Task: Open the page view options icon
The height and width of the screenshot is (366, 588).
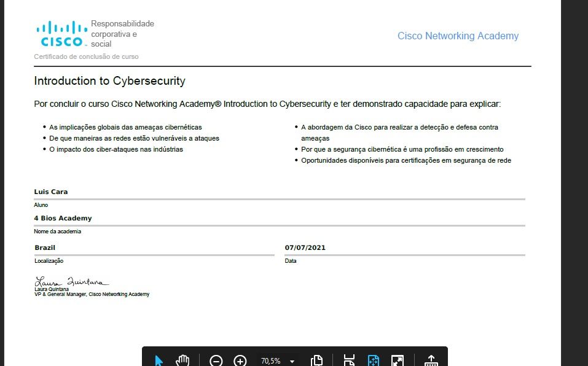Action: (317, 360)
